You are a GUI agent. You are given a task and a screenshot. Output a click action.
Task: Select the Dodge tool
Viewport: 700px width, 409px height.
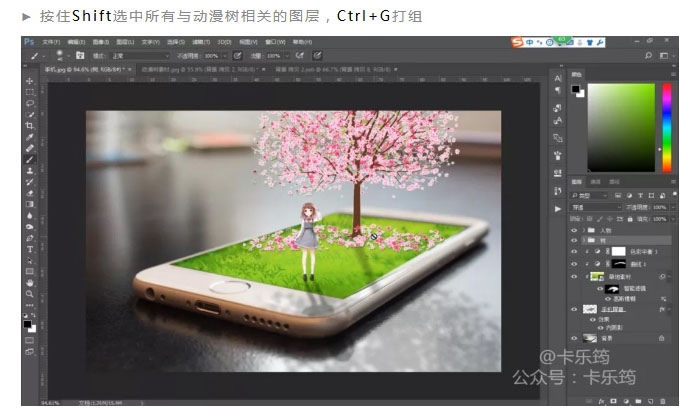30,226
